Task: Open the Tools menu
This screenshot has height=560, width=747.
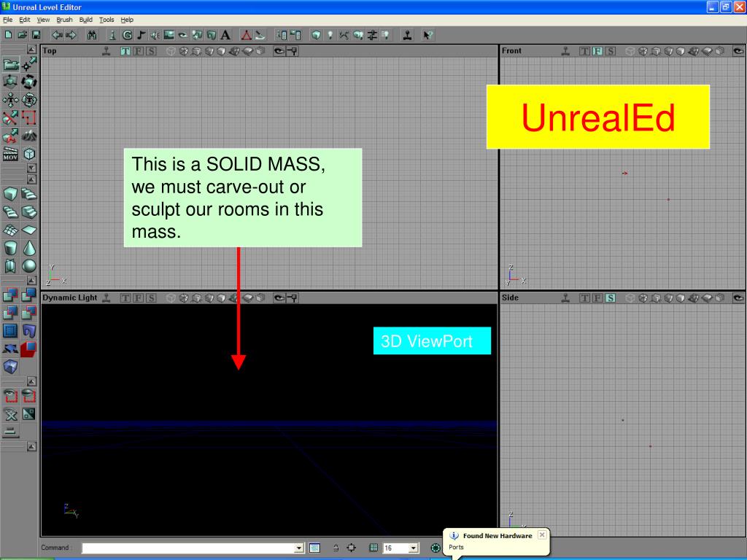Action: 107,20
